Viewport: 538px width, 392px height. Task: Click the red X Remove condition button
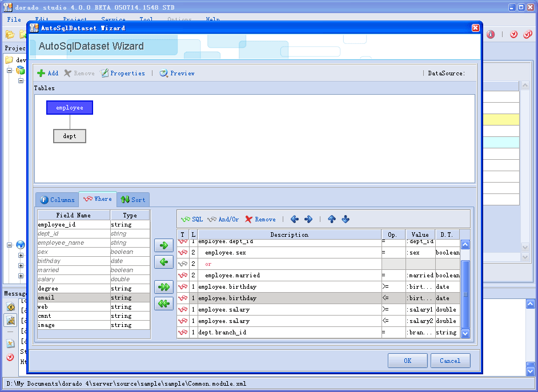pyautogui.click(x=260, y=219)
